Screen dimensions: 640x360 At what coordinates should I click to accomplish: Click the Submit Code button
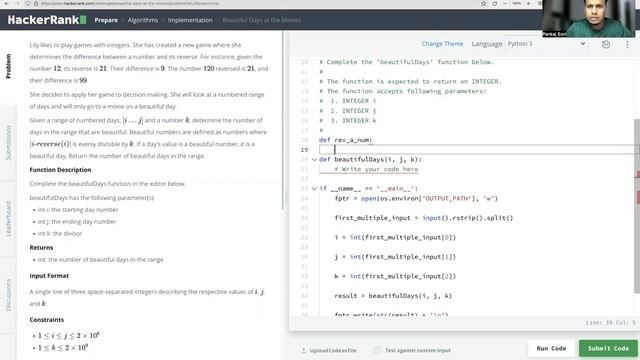608,348
